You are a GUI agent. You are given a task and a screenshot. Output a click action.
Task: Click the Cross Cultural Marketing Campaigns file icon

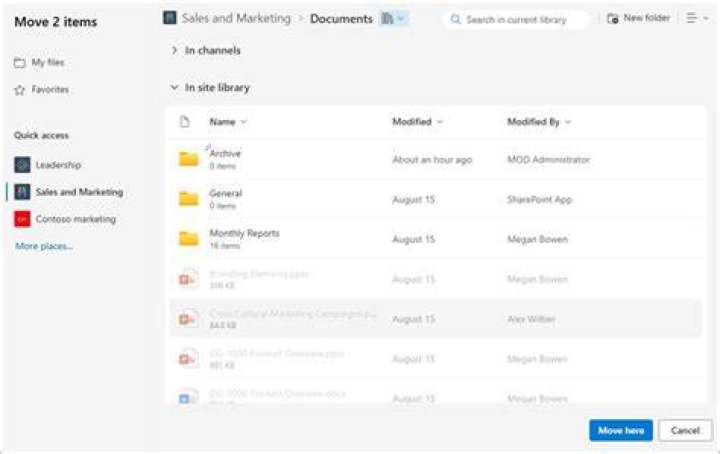tap(188, 319)
